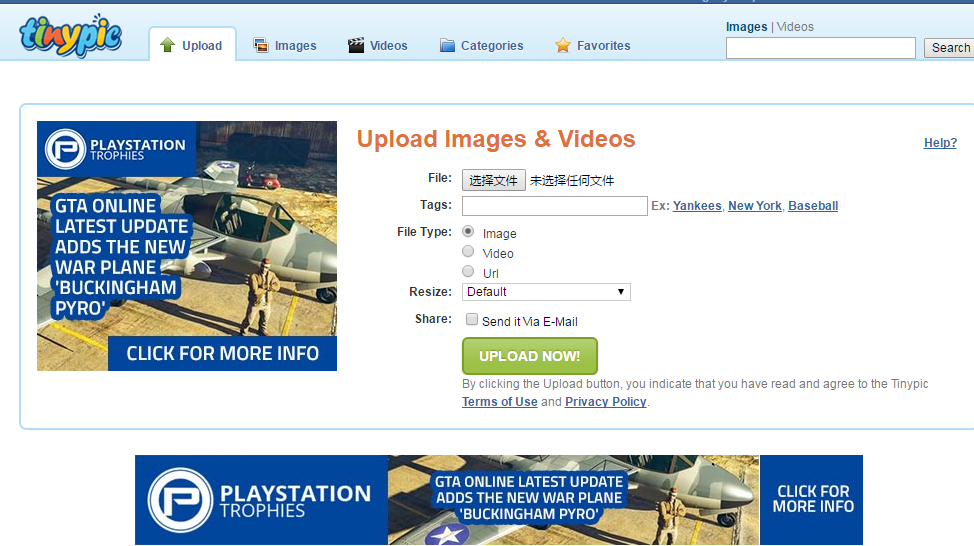Click the Videos clapperboard icon
This screenshot has width=974, height=546.
coord(356,45)
